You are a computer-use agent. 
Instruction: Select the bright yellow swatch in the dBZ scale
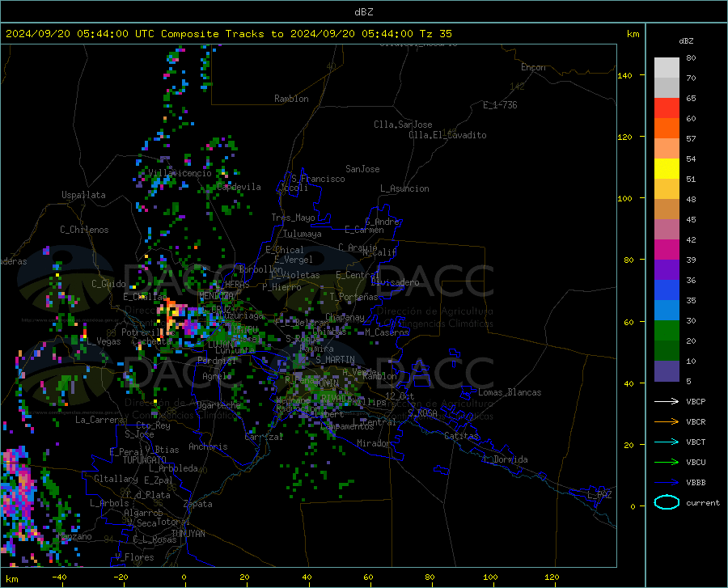[x=667, y=169]
